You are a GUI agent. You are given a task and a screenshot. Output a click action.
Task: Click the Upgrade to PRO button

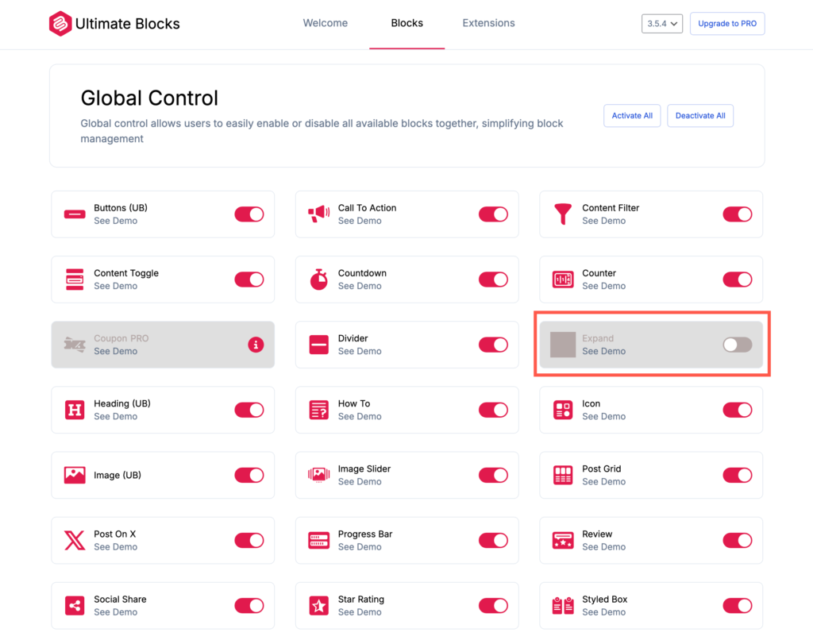[726, 24]
